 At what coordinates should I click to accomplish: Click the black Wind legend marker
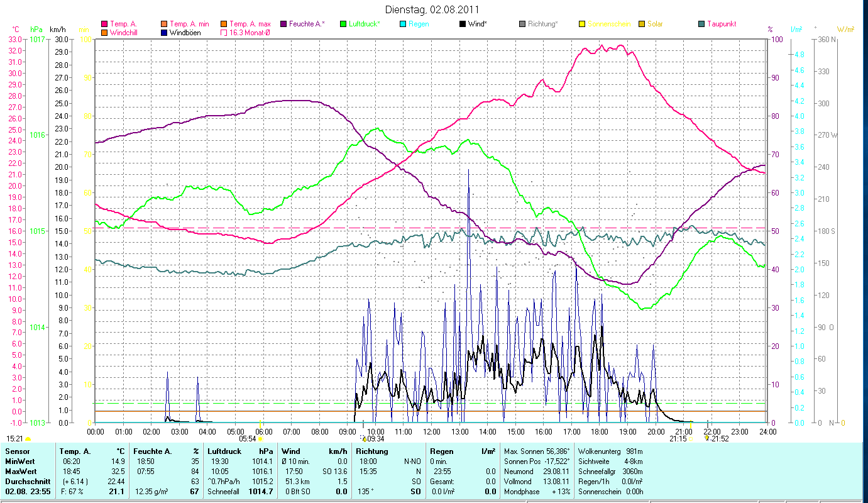pyautogui.click(x=462, y=24)
